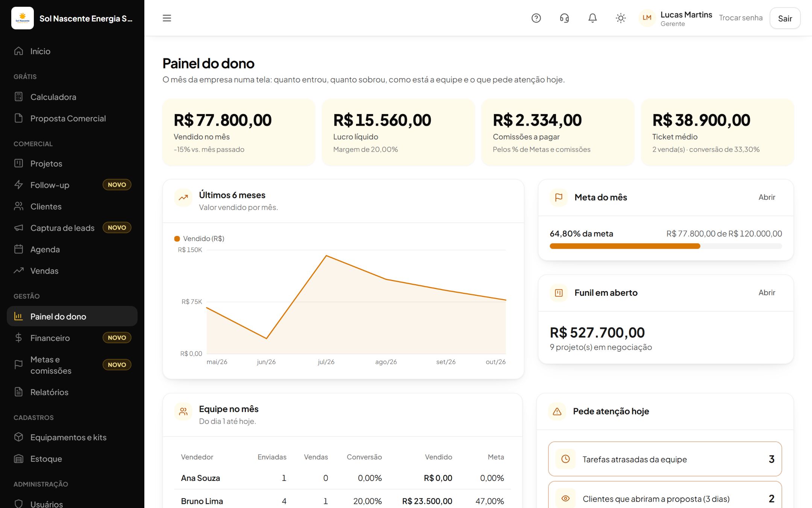Click the Comissões a pagar card

click(558, 132)
